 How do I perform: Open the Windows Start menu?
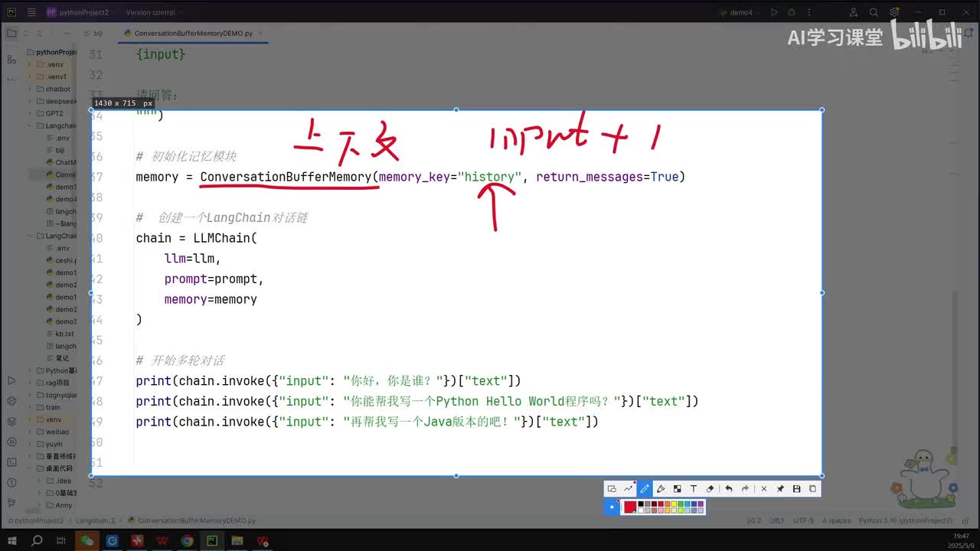pyautogui.click(x=12, y=540)
